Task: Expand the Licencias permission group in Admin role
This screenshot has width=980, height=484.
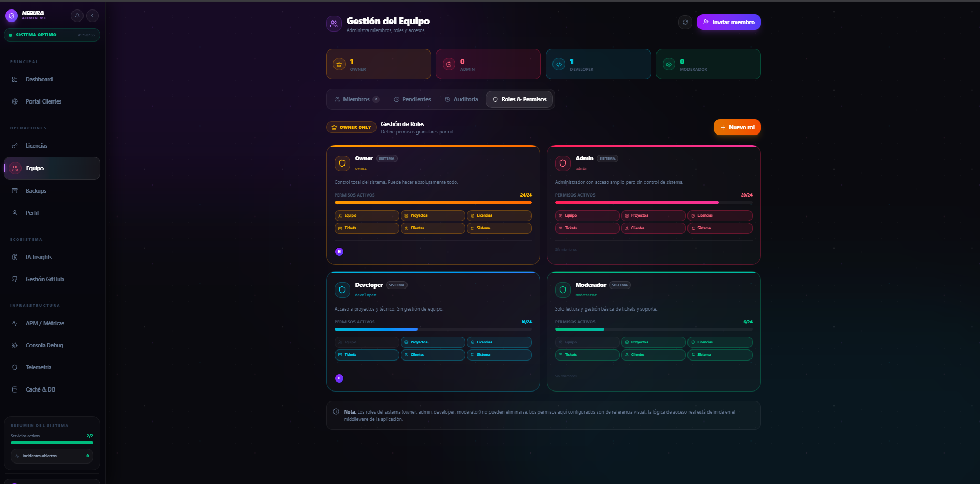Action: (x=720, y=215)
